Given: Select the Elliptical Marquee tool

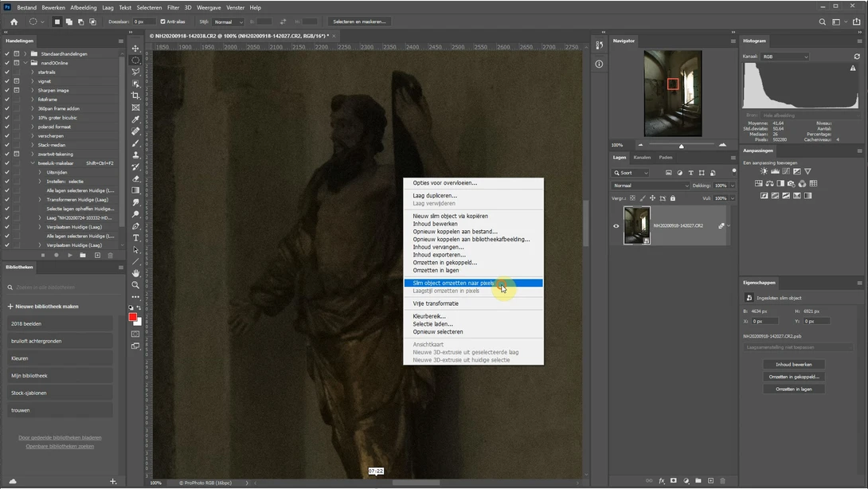Looking at the screenshot, I should point(135,60).
